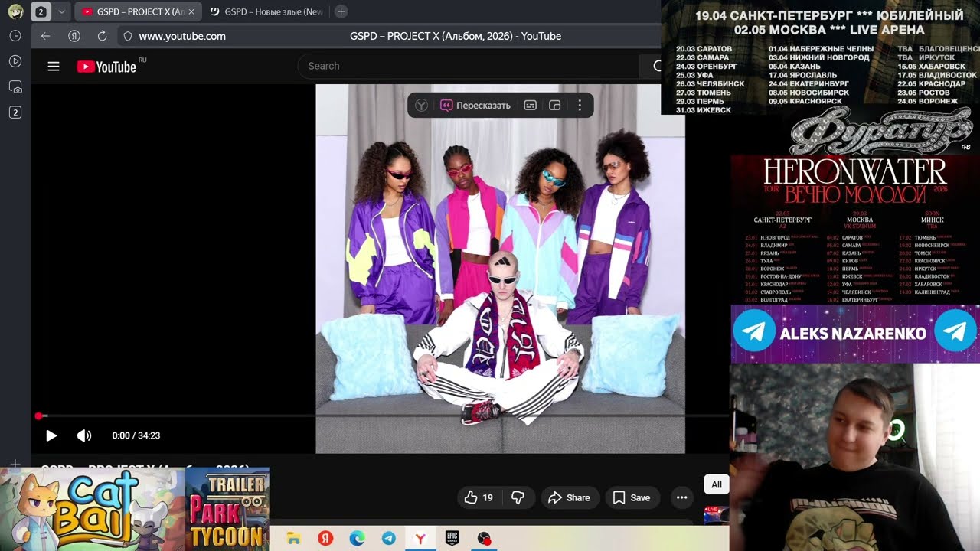
Task: Open screenshot tool in browser sidebar
Action: (15, 86)
